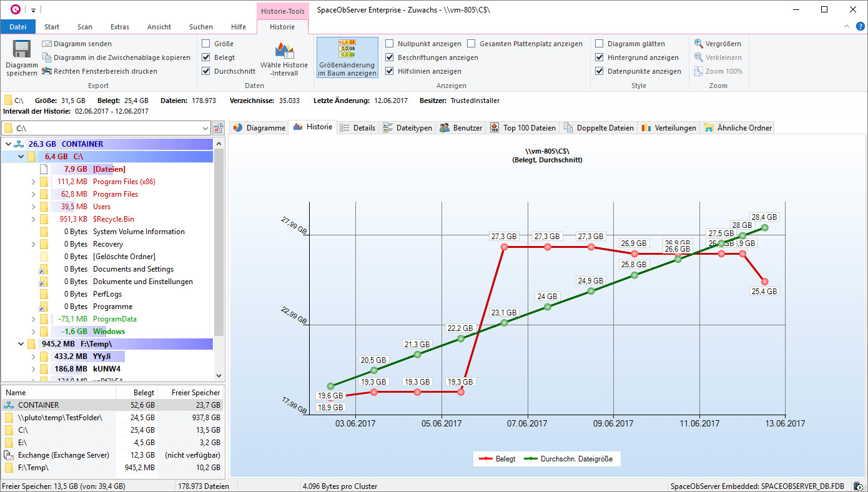
Task: Collapse the C:\ node in tree
Action: pyautogui.click(x=21, y=157)
